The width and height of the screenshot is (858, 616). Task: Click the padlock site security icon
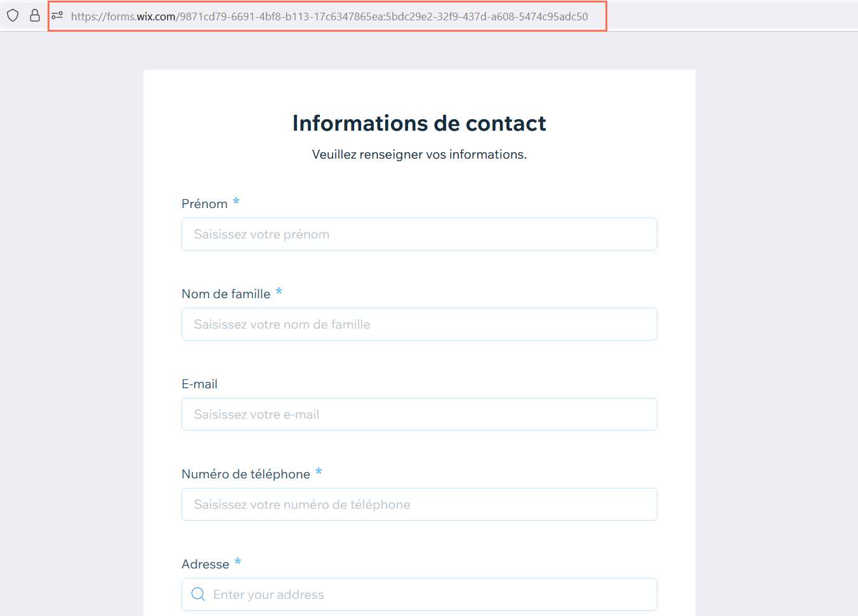(35, 16)
